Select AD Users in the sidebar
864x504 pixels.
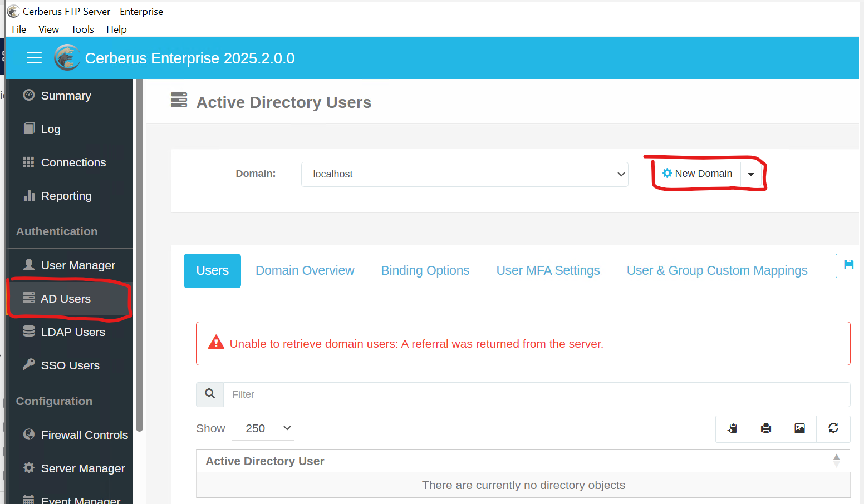point(70,299)
